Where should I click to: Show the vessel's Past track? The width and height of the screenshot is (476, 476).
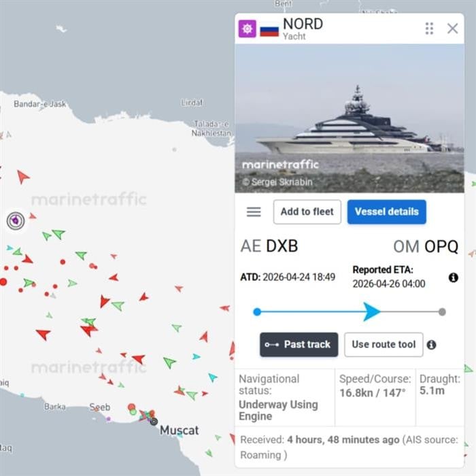tap(299, 345)
